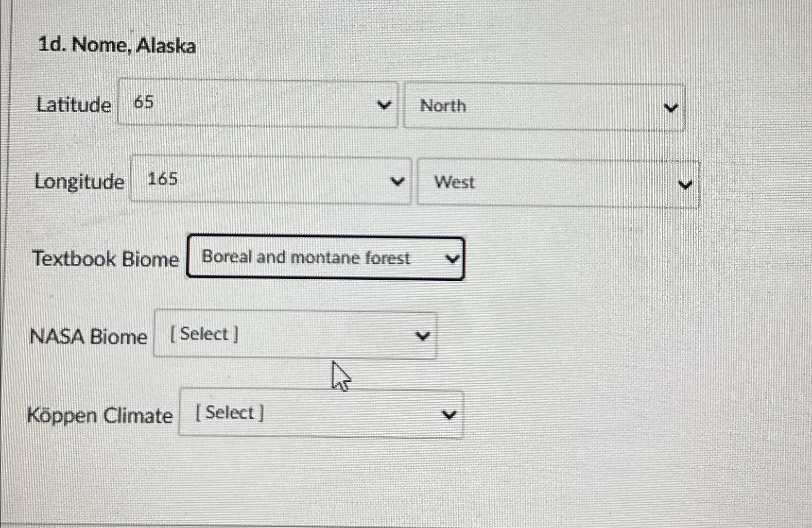Click the Köppen Climate label
Screen dimensions: 812x528
(x=102, y=415)
